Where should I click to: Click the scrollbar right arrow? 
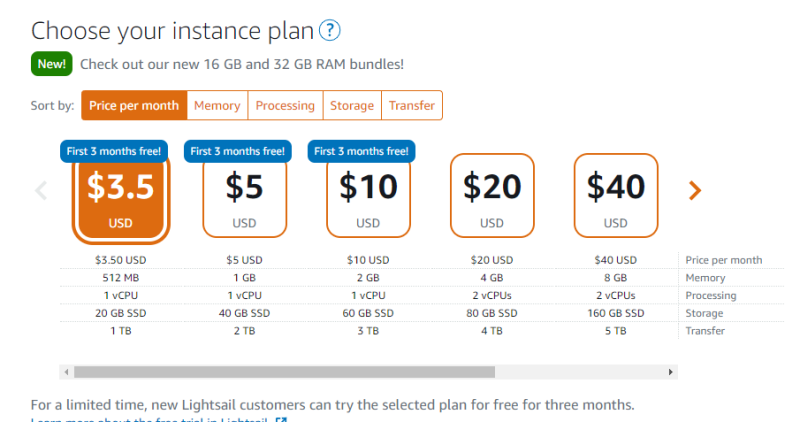[671, 372]
